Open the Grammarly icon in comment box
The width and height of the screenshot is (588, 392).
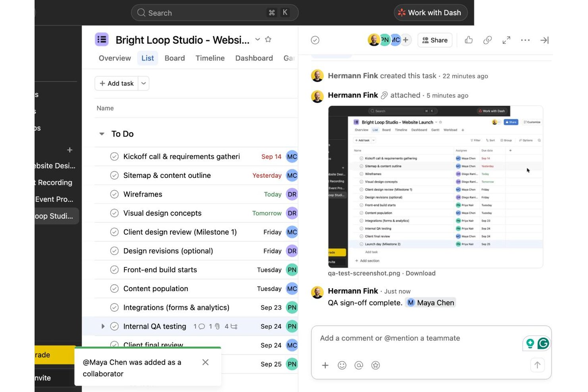tap(543, 344)
